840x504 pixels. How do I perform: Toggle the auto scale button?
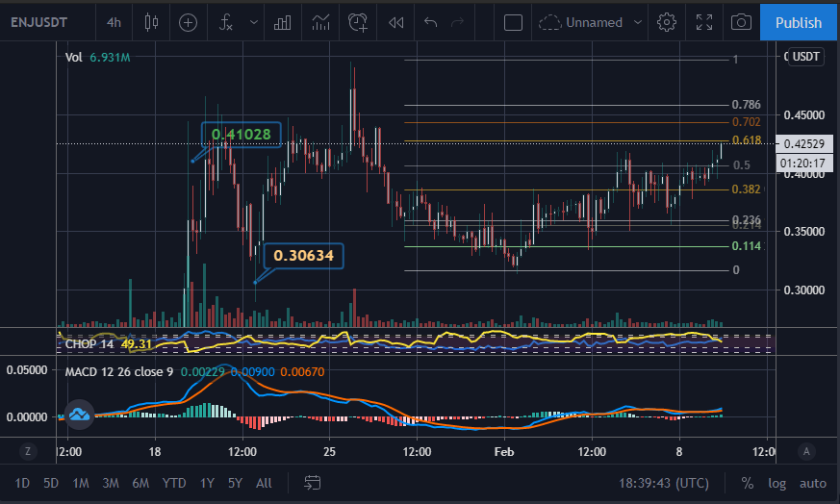click(813, 483)
